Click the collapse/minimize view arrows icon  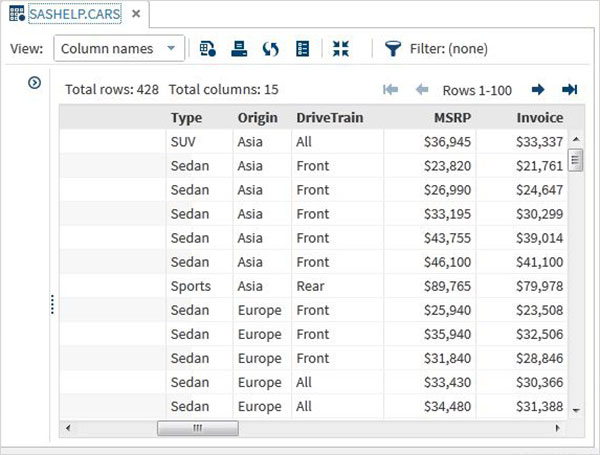(341, 48)
